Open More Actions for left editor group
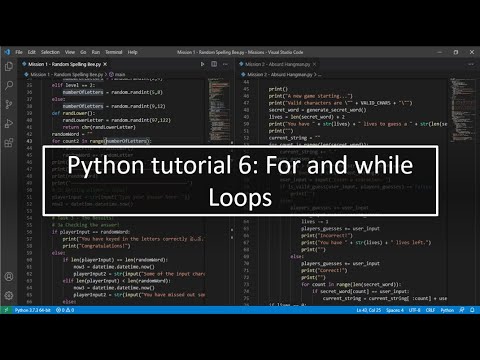This screenshot has width=480, height=360. tap(226, 64)
